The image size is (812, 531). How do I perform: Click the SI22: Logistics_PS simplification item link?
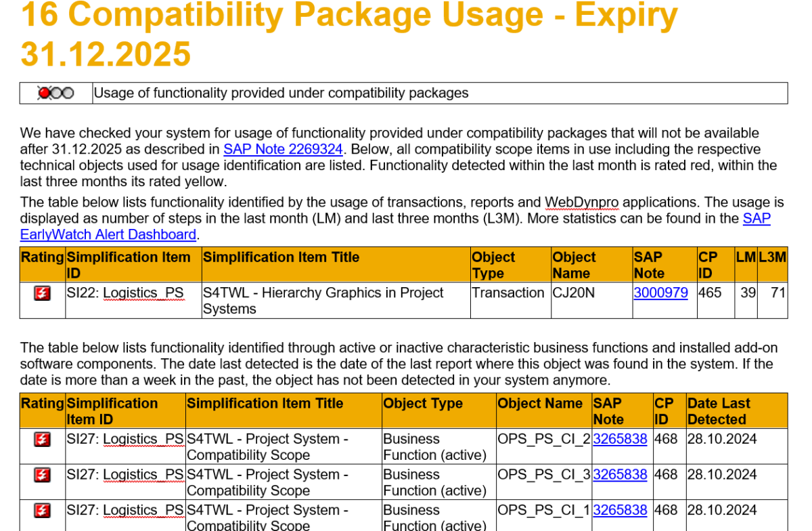pos(124,293)
